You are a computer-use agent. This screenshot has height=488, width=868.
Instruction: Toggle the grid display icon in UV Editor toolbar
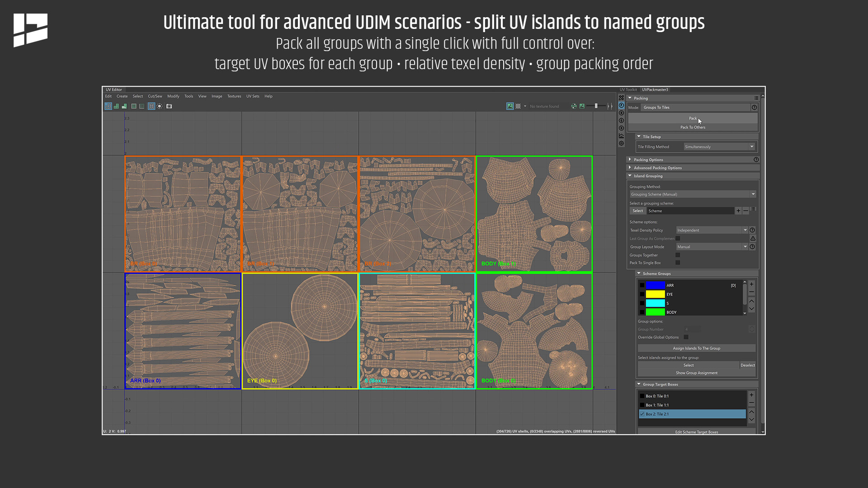[x=151, y=106]
